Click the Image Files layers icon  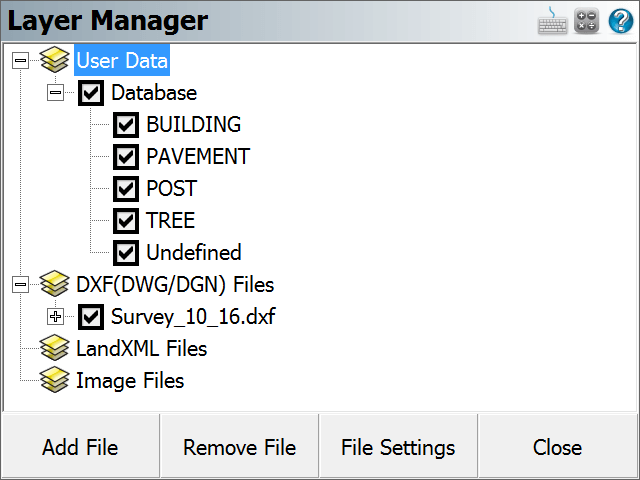coord(55,380)
